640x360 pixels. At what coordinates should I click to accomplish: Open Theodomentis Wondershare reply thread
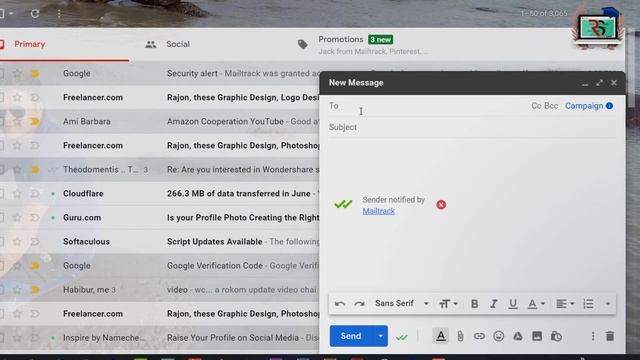(160, 169)
